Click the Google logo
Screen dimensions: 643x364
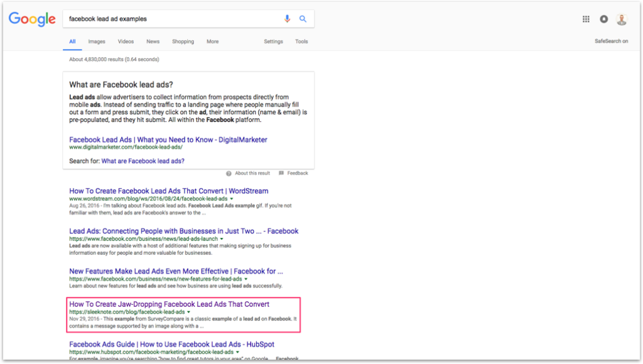tap(32, 19)
